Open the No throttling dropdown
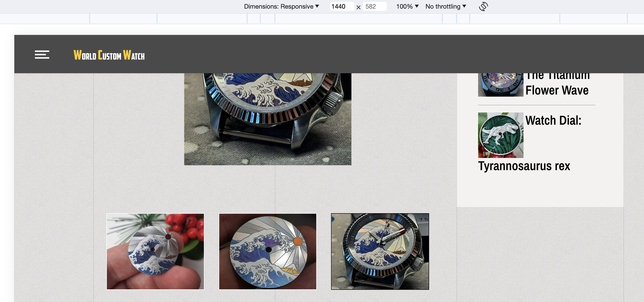This screenshot has height=302, width=644. click(x=446, y=6)
